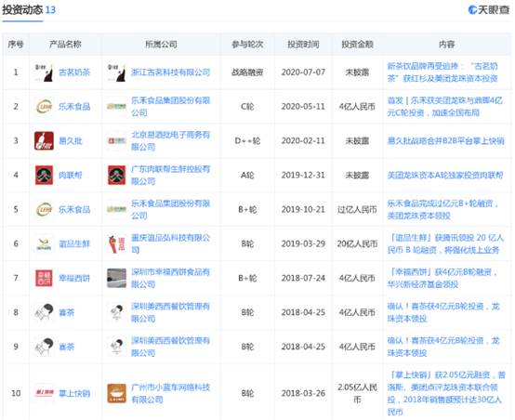This screenshot has width=515, height=420.
Task: Click the 乐禾食品 logo in row 5
Action: click(44, 209)
